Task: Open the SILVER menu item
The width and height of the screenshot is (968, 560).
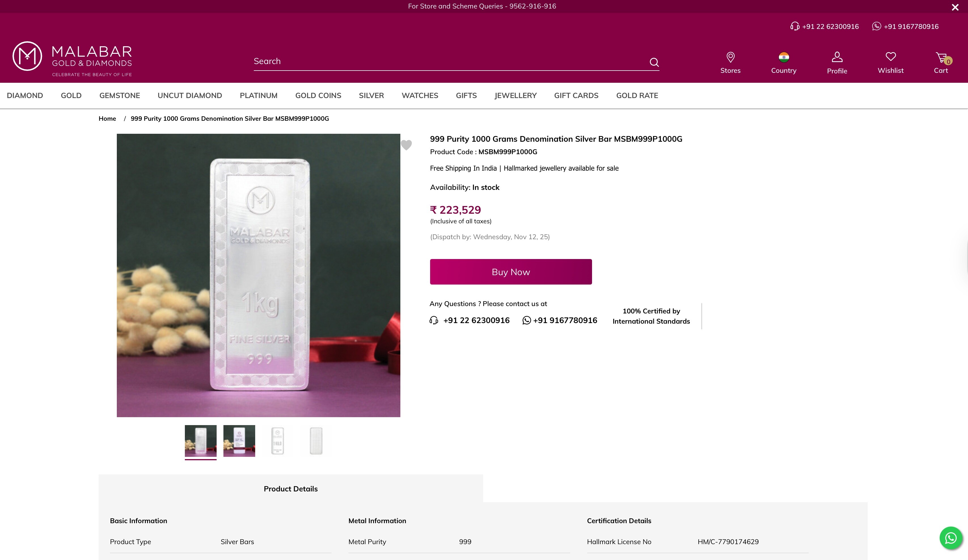Action: coord(371,96)
